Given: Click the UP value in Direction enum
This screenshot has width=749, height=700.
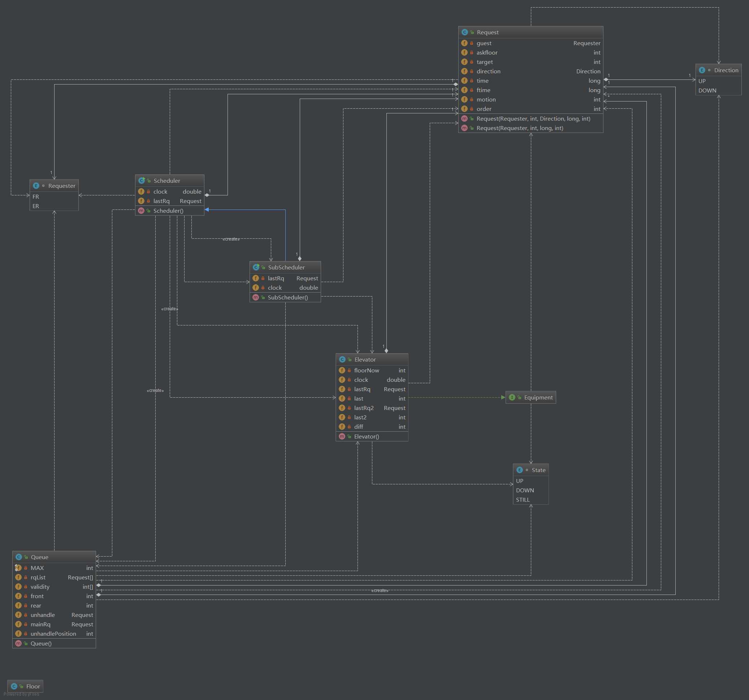Looking at the screenshot, I should pyautogui.click(x=702, y=80).
